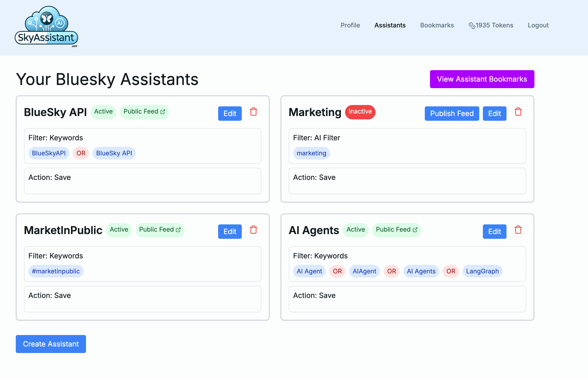Click the Active badge on BlueSky API
Viewport: 588px width, 380px height.
coord(103,112)
